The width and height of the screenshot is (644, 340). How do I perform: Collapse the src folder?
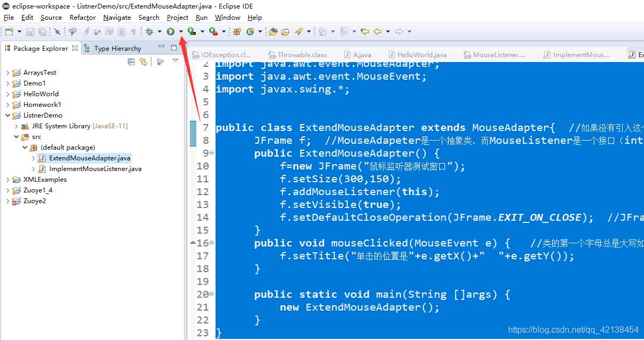tap(16, 136)
